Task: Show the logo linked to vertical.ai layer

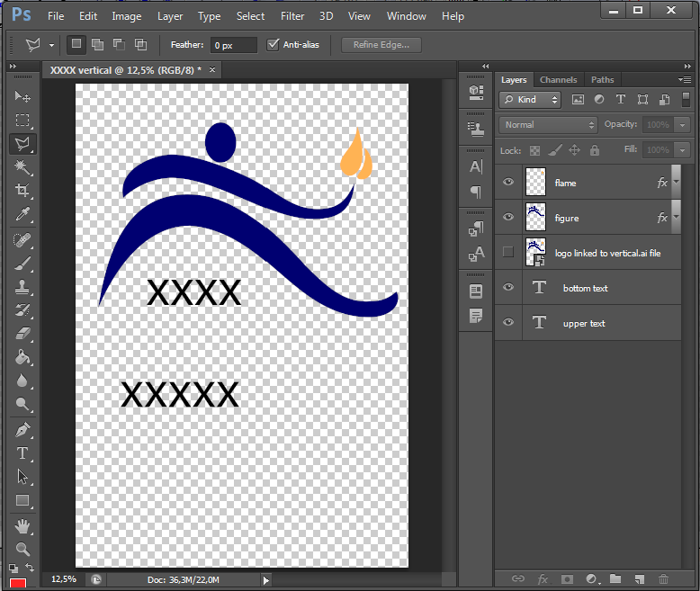Action: click(x=508, y=253)
